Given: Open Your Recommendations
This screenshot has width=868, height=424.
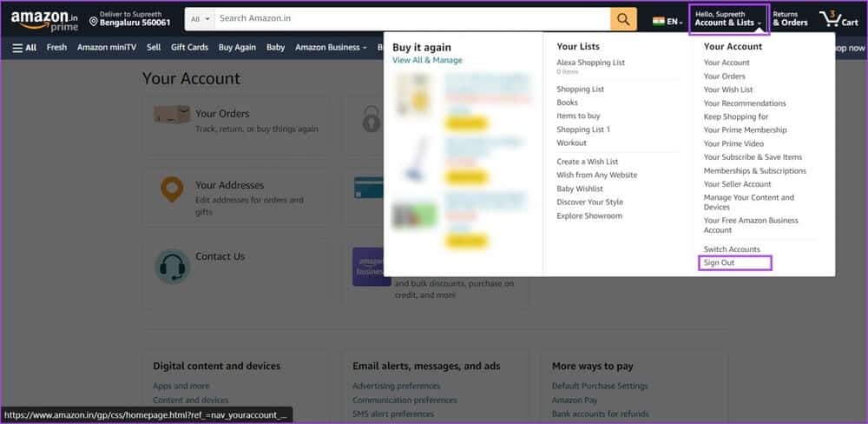Looking at the screenshot, I should [x=745, y=103].
